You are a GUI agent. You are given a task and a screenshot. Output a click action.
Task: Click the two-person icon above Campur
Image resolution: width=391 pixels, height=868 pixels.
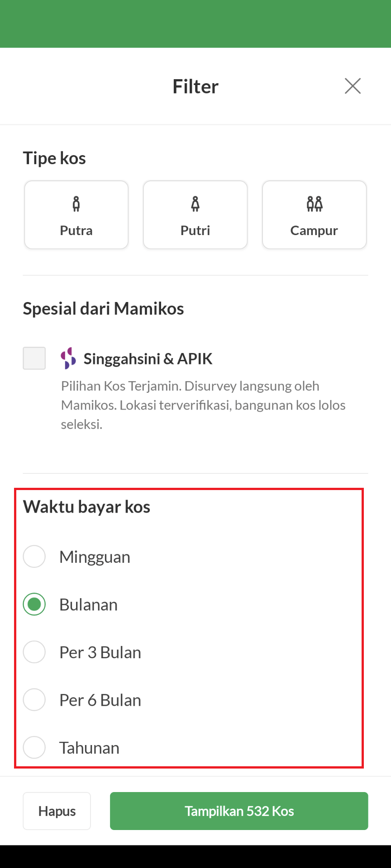click(314, 204)
